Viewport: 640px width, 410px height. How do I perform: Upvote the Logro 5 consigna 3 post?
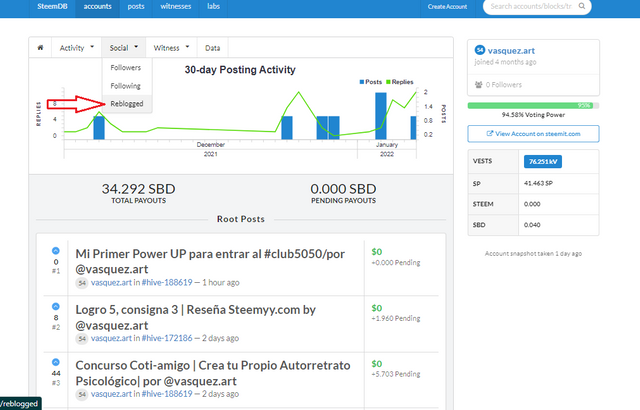(56, 306)
